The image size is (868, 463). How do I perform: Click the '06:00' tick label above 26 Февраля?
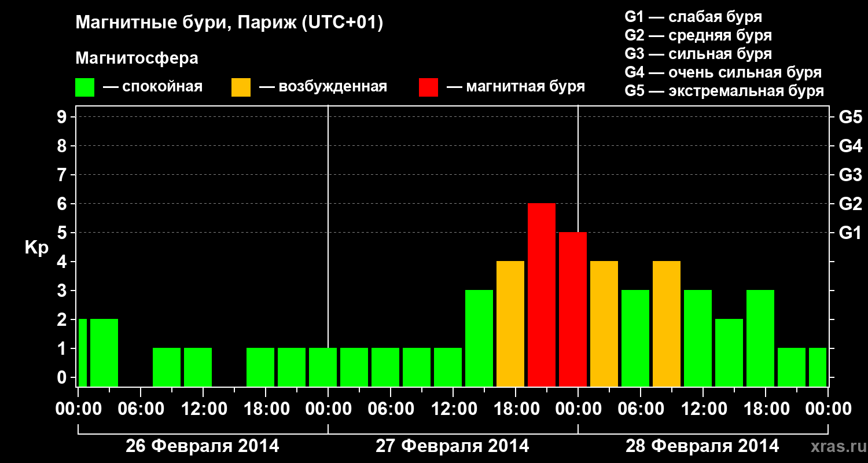point(140,409)
